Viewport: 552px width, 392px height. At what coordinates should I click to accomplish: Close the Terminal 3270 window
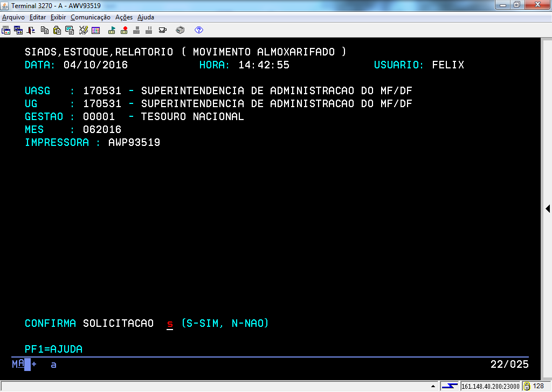click(x=537, y=5)
